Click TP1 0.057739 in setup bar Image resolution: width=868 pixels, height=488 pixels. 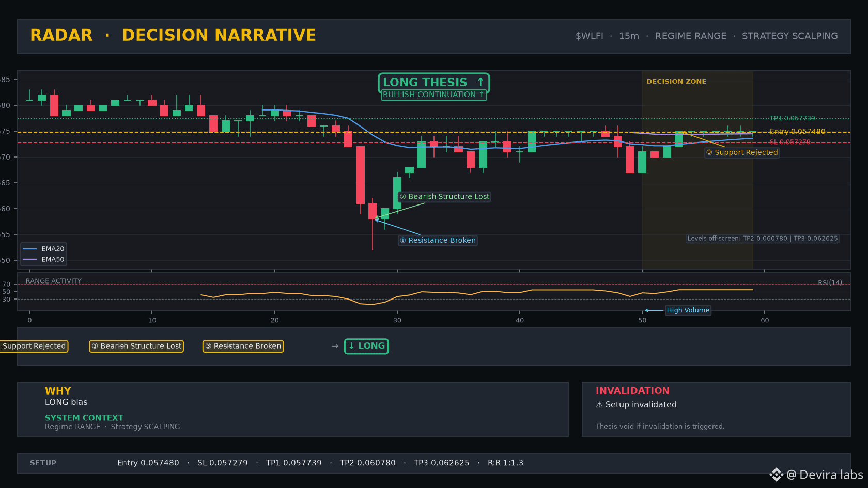tap(294, 463)
